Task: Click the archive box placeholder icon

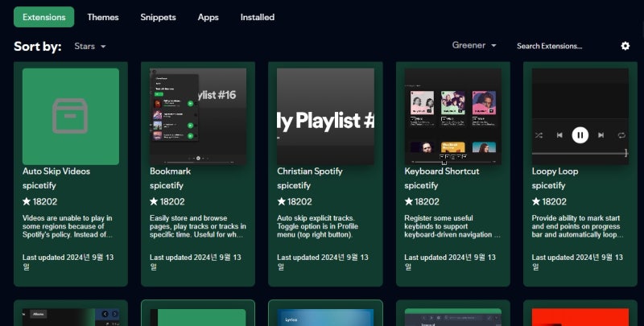Action: coord(70,116)
